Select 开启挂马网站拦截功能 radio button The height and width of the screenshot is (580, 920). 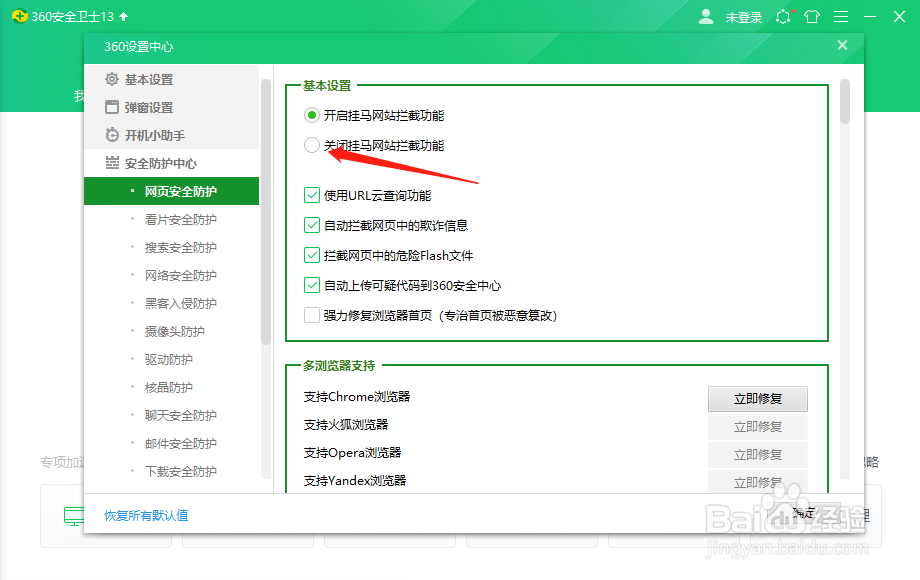click(312, 115)
